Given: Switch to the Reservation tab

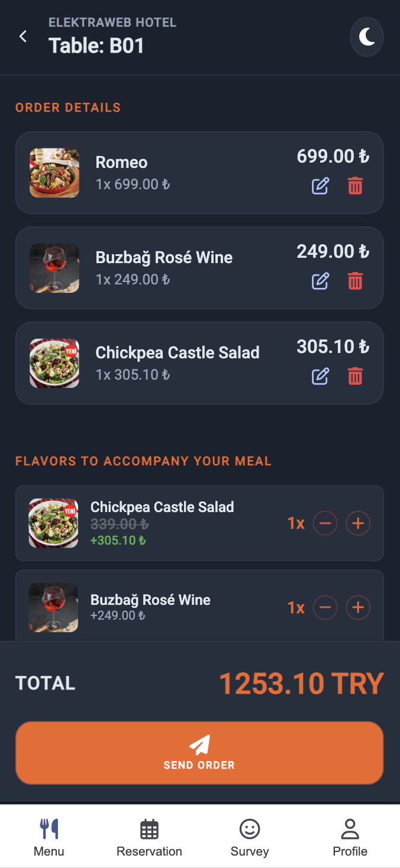Looking at the screenshot, I should coord(149,837).
